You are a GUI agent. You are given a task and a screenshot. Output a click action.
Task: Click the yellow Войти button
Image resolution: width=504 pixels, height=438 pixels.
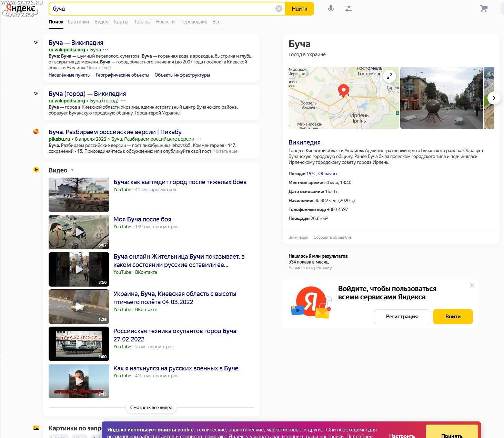tap(453, 317)
